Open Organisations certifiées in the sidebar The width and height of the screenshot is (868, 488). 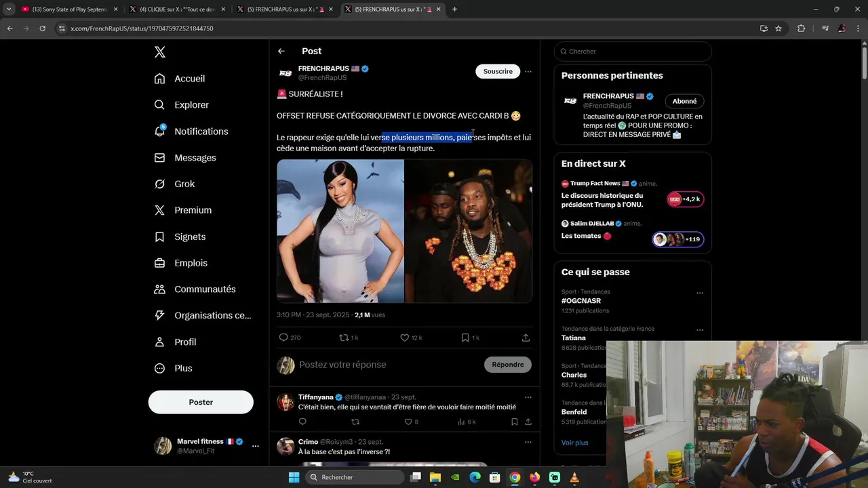click(203, 315)
